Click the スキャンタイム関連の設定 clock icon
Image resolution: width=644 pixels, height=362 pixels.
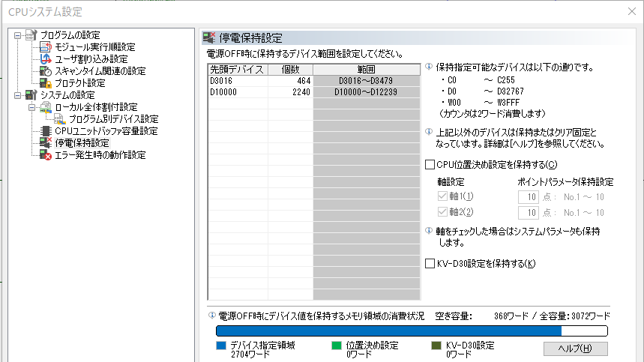click(x=46, y=71)
